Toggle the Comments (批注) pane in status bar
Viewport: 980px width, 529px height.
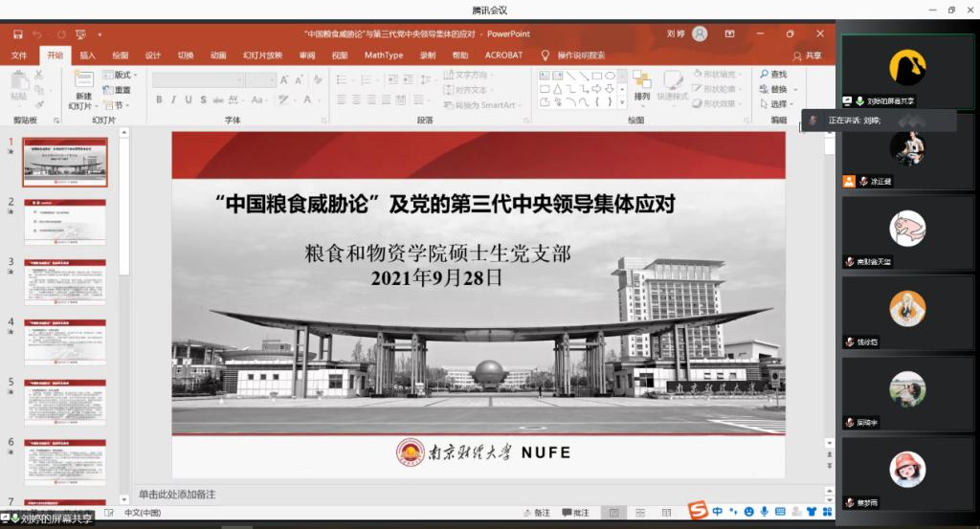point(576,513)
